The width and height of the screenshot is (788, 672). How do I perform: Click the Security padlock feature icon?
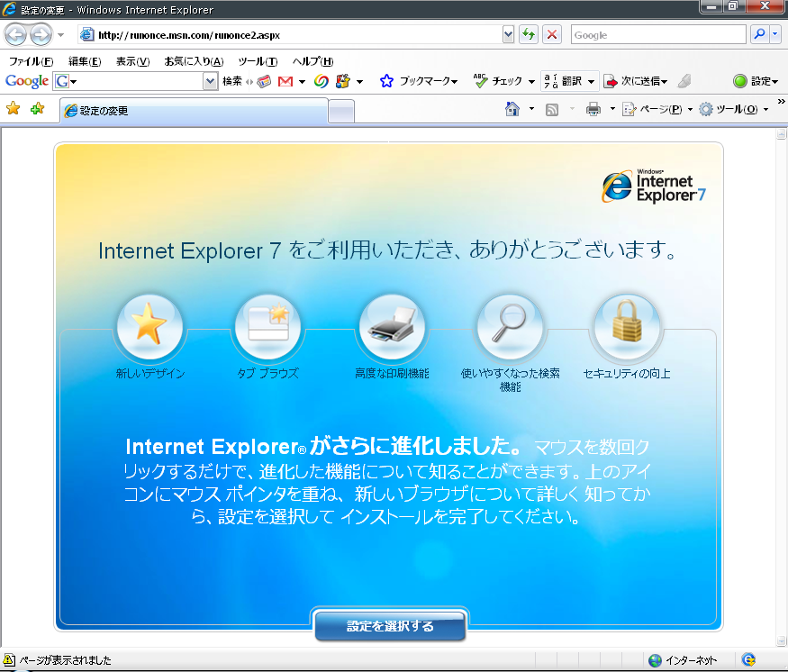[x=626, y=327]
